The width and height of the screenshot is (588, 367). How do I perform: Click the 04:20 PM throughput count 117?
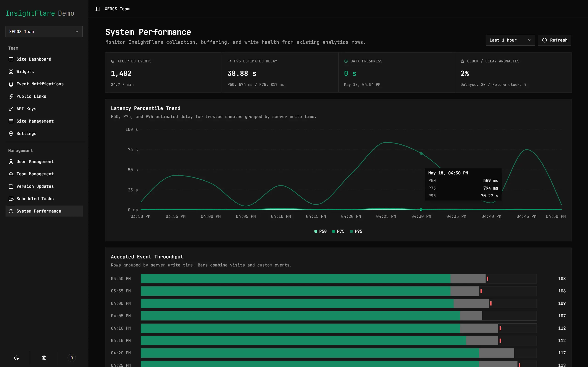coord(562,353)
